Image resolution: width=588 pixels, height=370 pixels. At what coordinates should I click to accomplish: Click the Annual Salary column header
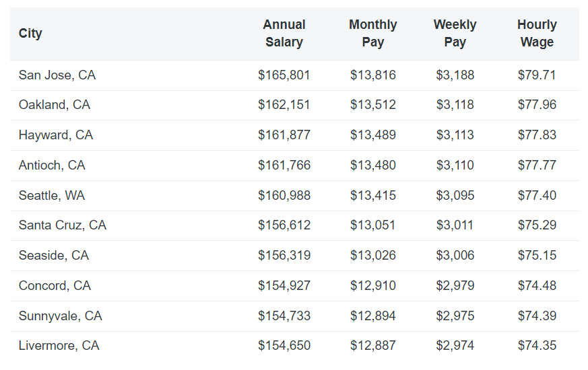(x=284, y=34)
